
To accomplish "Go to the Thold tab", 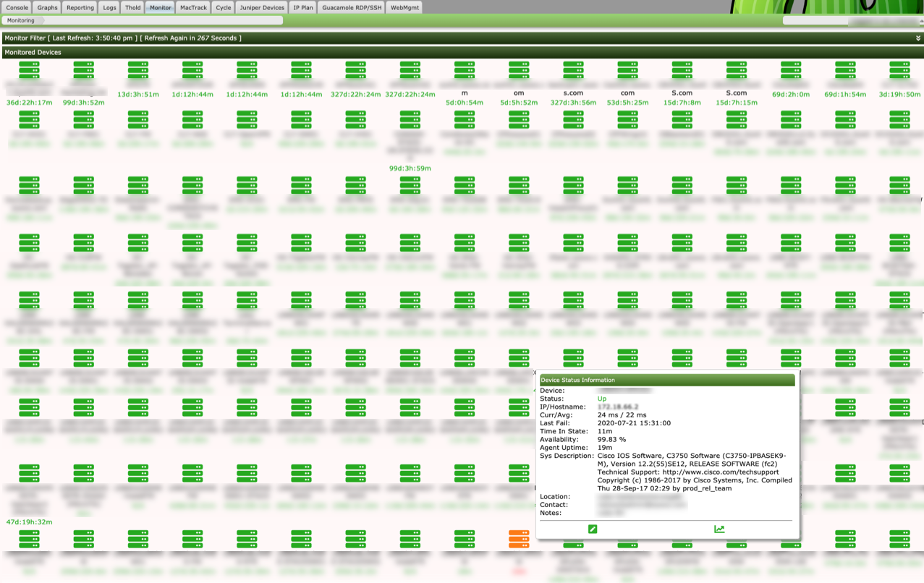I will point(132,8).
